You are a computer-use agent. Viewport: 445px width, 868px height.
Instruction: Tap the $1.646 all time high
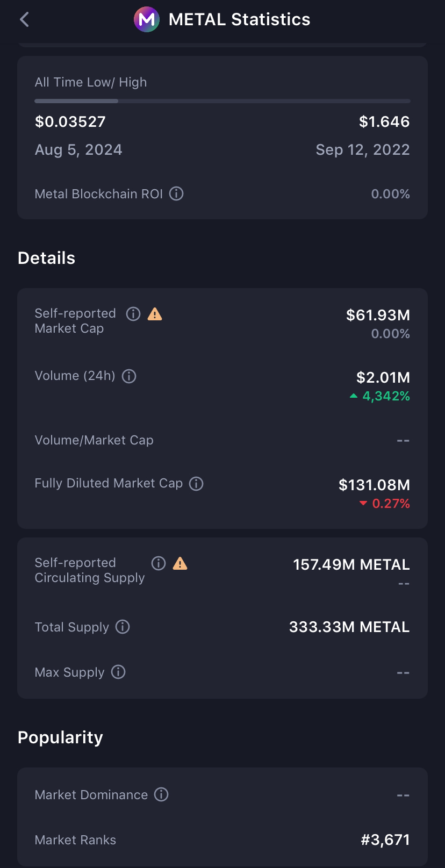[x=384, y=121]
